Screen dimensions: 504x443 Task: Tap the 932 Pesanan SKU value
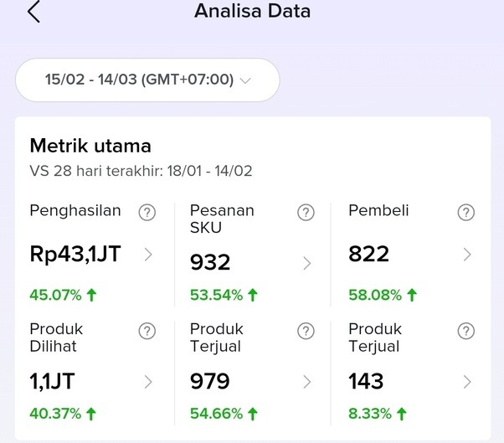(x=210, y=263)
